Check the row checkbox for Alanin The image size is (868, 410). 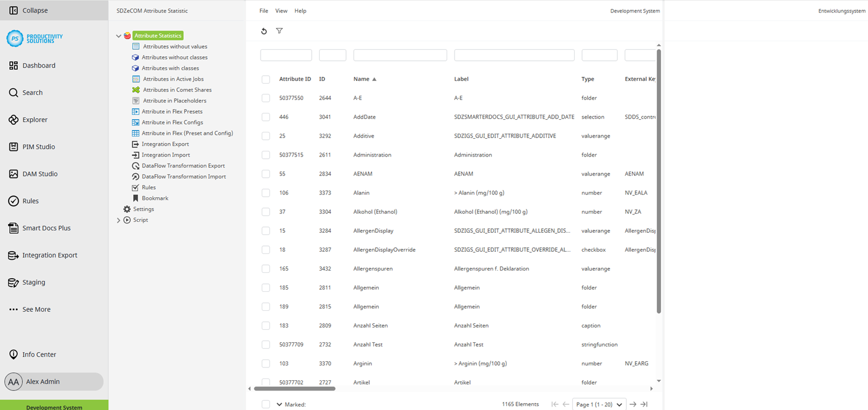[x=266, y=193]
